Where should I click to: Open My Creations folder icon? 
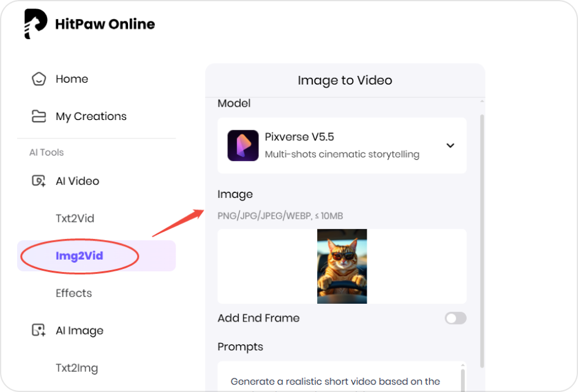(39, 116)
